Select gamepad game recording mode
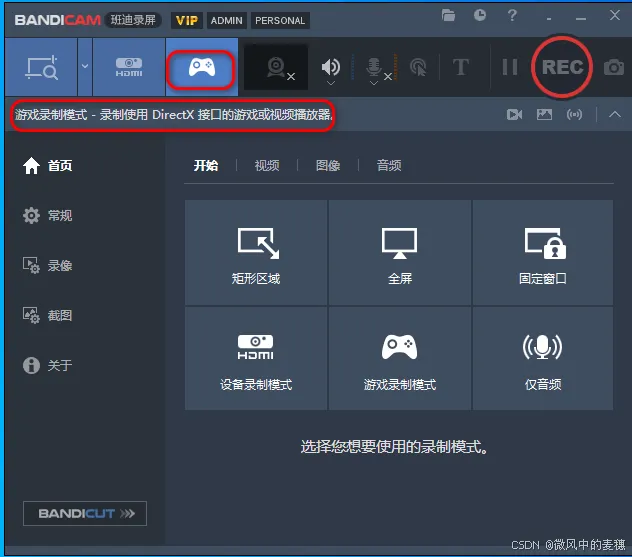This screenshot has height=557, width=632. coord(202,67)
